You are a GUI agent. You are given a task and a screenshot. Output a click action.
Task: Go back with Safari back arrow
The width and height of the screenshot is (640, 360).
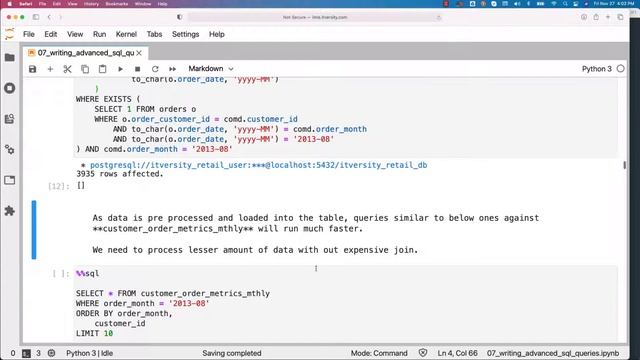(x=49, y=17)
